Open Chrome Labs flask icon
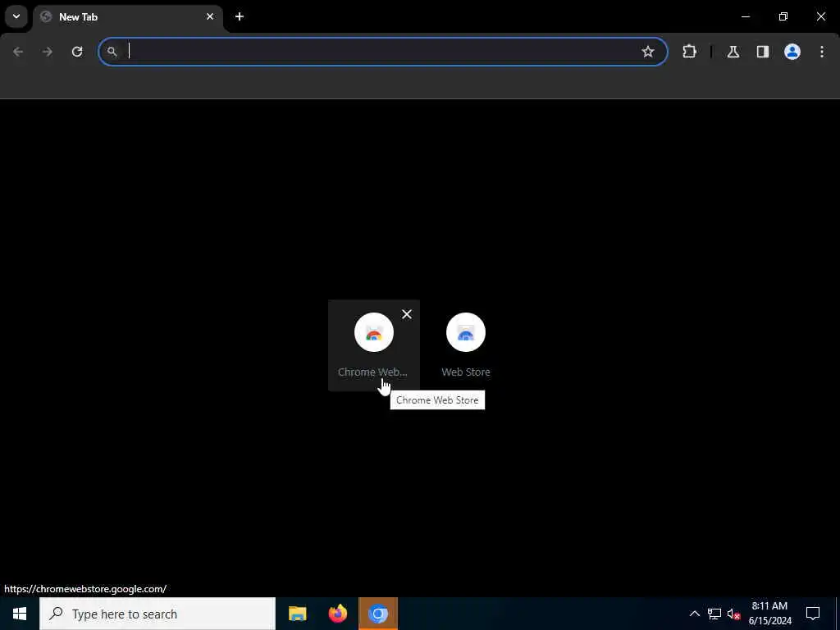Viewport: 840px width, 630px height. click(733, 52)
